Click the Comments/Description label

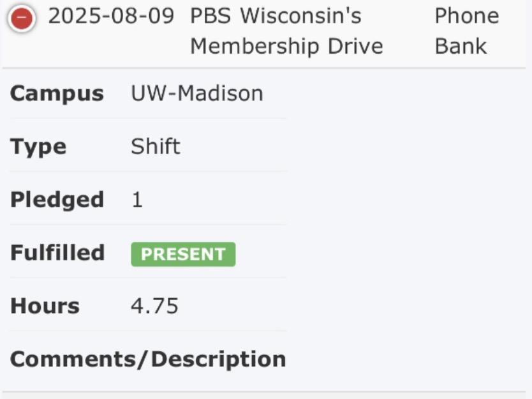click(x=148, y=359)
